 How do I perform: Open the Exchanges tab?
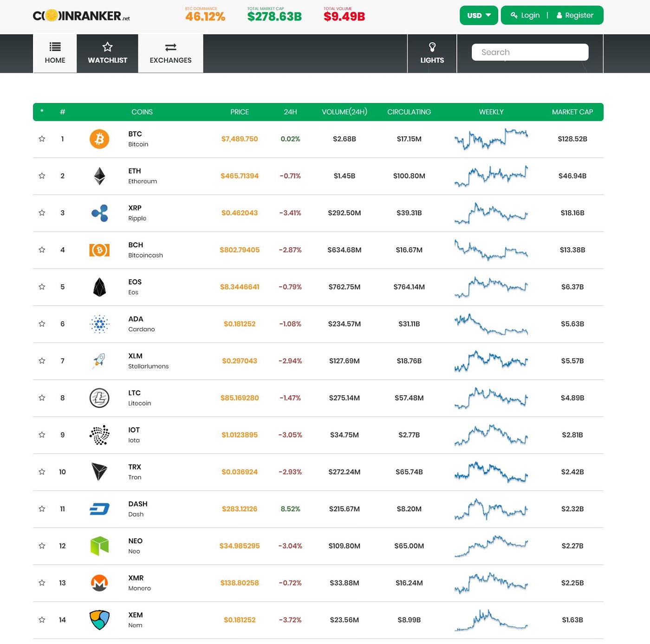click(x=170, y=53)
